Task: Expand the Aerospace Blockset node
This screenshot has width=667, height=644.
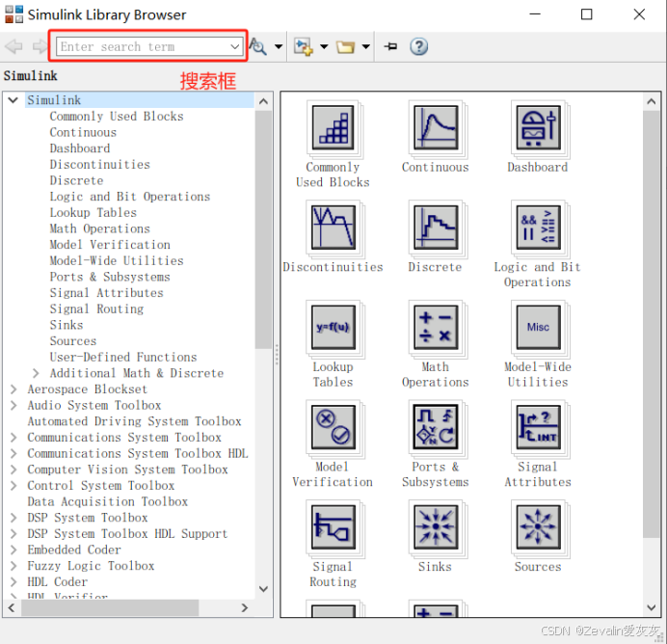Action: 13,389
